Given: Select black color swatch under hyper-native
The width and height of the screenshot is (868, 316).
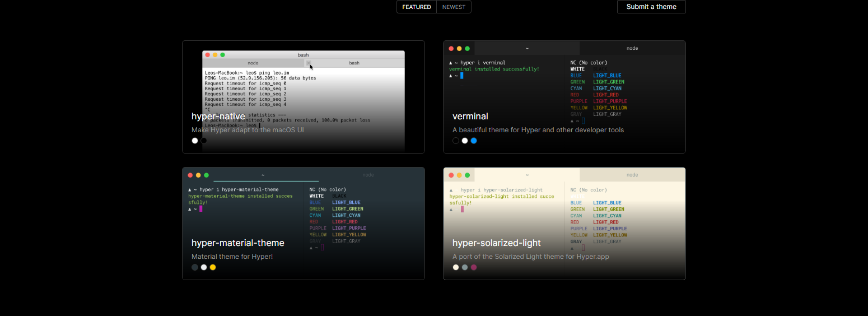Looking at the screenshot, I should point(204,141).
